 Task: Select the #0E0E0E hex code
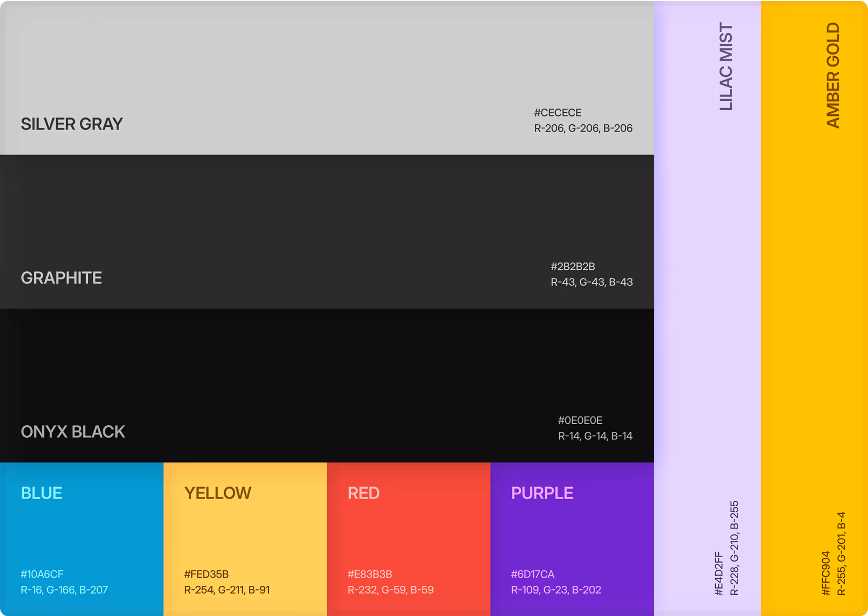(580, 421)
